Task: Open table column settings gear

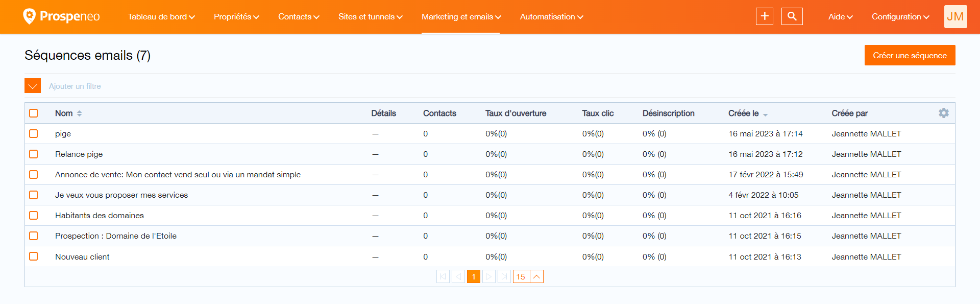Action: (944, 113)
